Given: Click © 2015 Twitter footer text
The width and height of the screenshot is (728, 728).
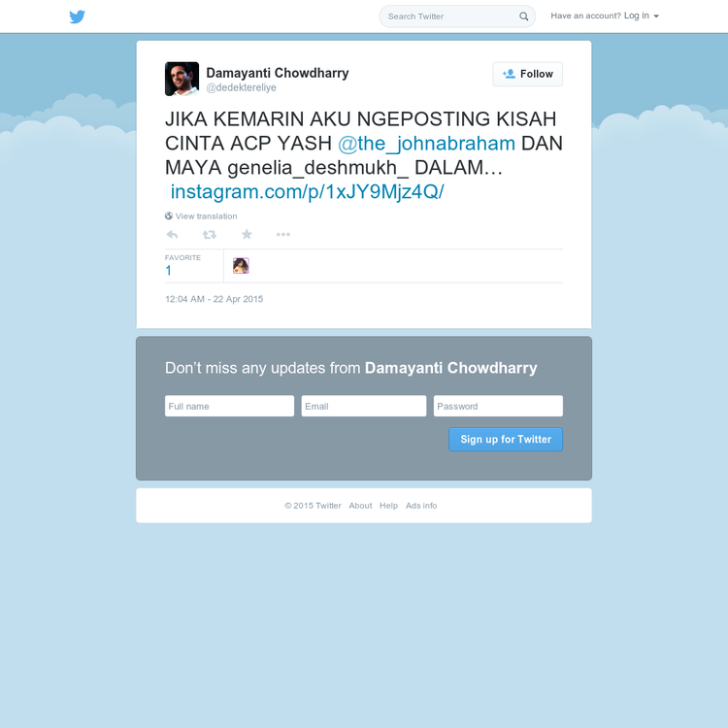Looking at the screenshot, I should click(x=313, y=506).
